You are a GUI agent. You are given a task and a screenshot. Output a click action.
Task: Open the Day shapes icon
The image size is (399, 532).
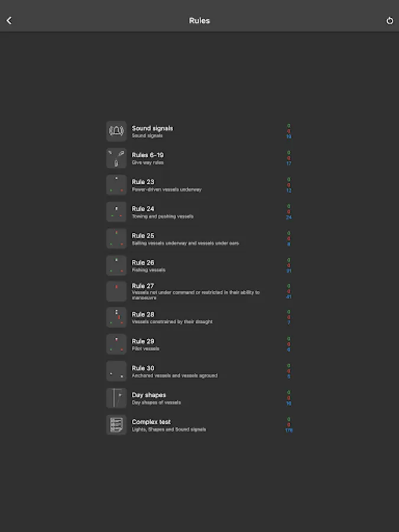coord(116,398)
